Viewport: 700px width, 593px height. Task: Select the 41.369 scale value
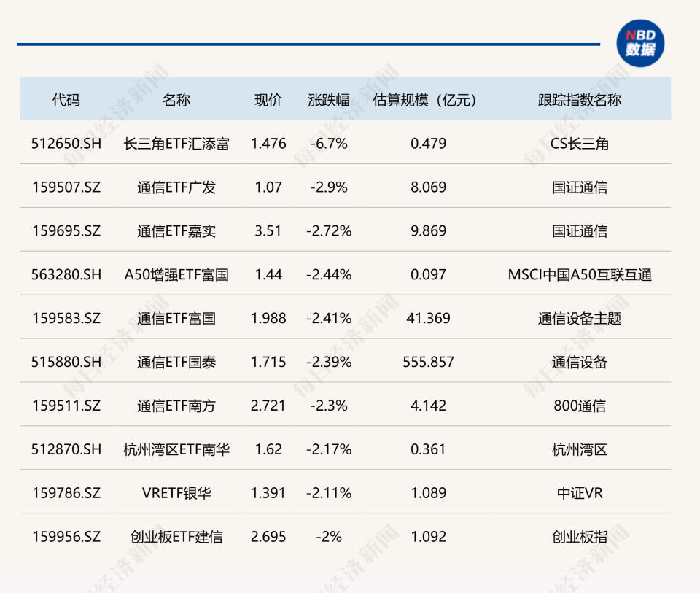click(x=428, y=318)
